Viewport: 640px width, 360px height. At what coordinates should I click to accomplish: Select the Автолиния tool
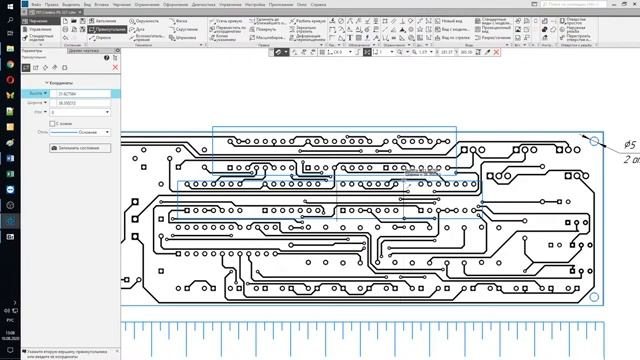103,21
